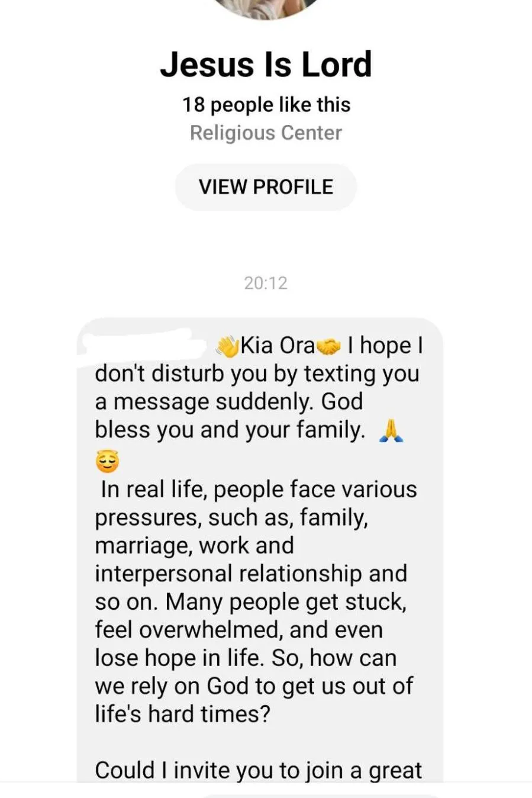Screen dimensions: 532x798
Task: Click the "life's hard times?" line
Action: point(183,715)
